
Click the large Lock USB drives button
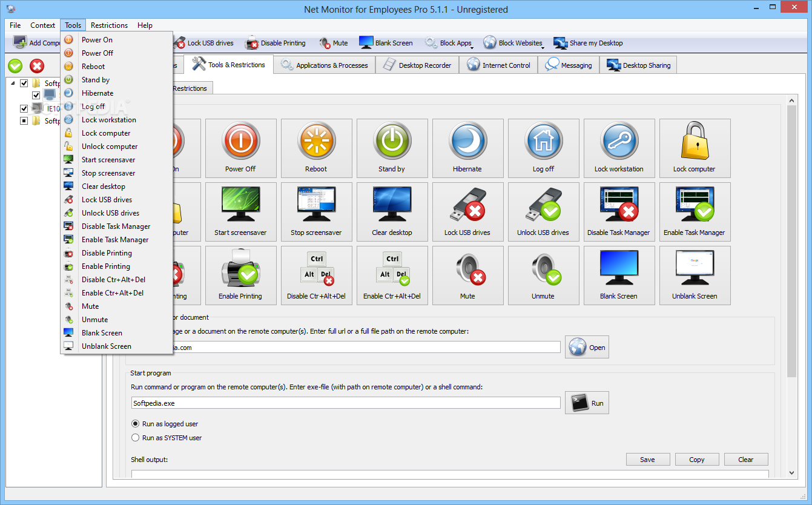pyautogui.click(x=467, y=211)
